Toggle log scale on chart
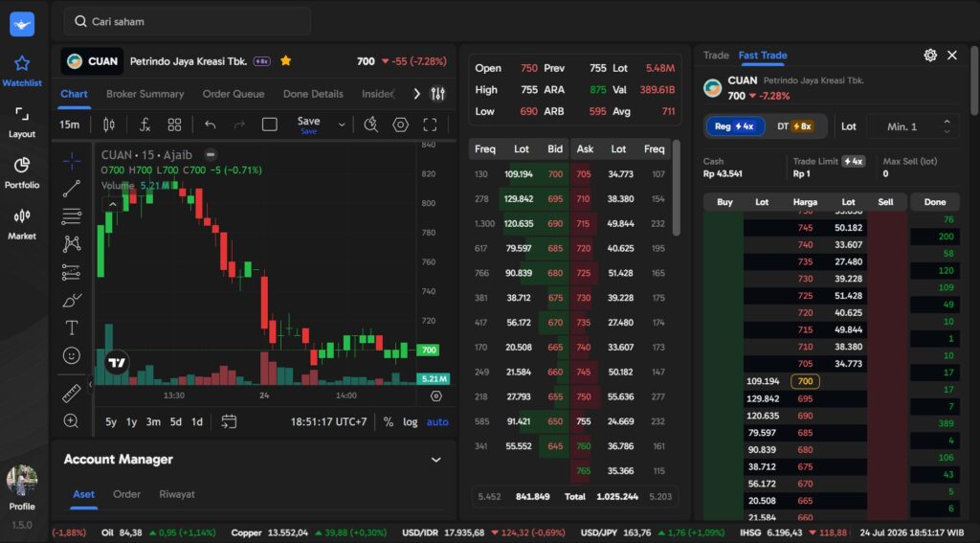Screen dimensions: 980x543 [x=410, y=421]
